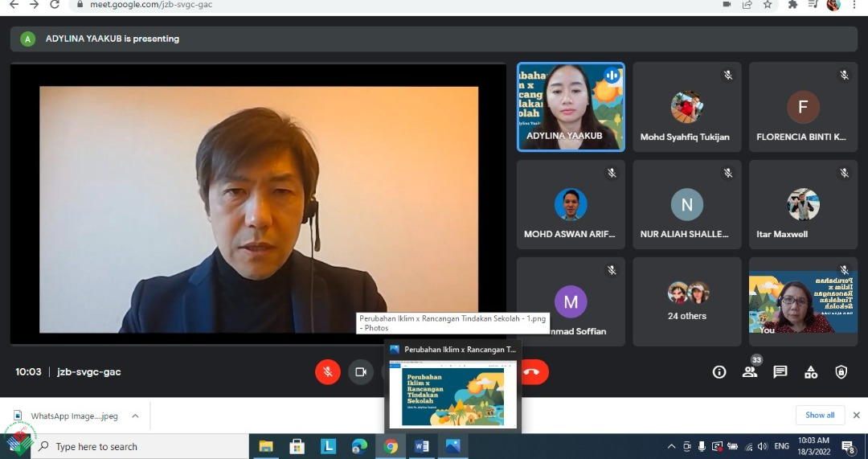Unmute the microphone with red mic button
Image resolution: width=868 pixels, height=459 pixels.
328,372
